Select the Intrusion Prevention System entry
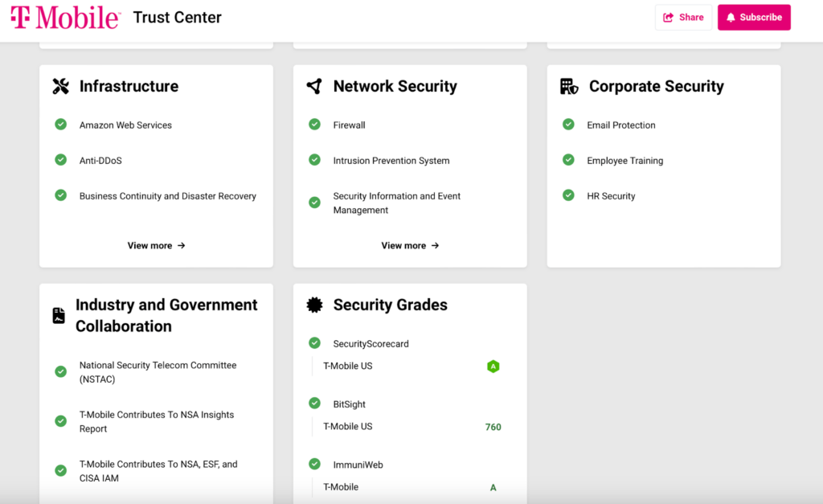Viewport: 823px width, 504px height. click(391, 161)
